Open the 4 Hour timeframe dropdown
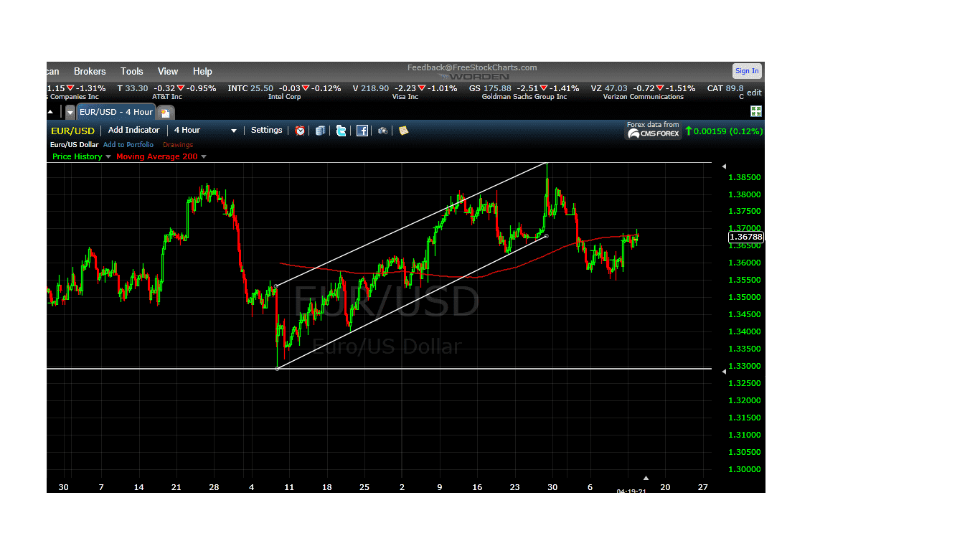 [x=232, y=130]
